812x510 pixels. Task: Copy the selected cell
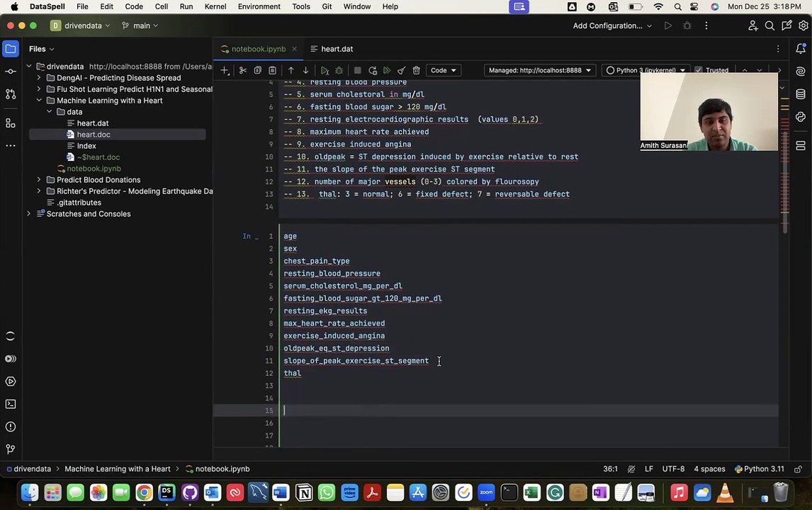coord(257,70)
